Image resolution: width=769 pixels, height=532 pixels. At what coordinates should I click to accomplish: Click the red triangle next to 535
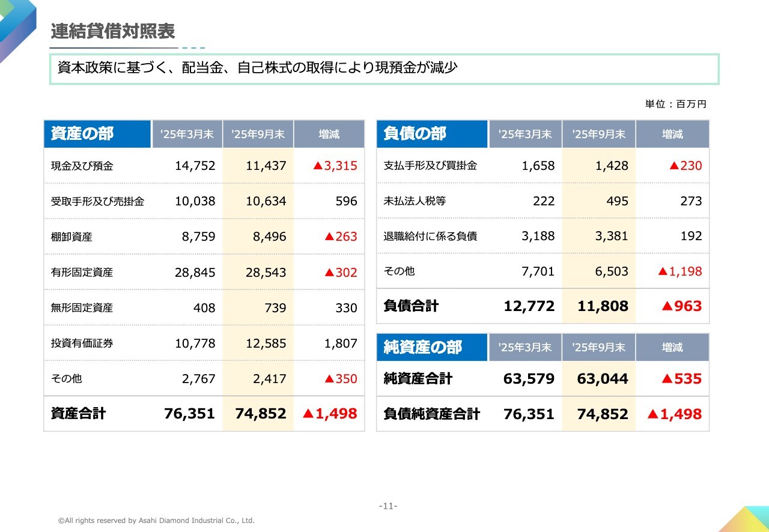pos(666,379)
